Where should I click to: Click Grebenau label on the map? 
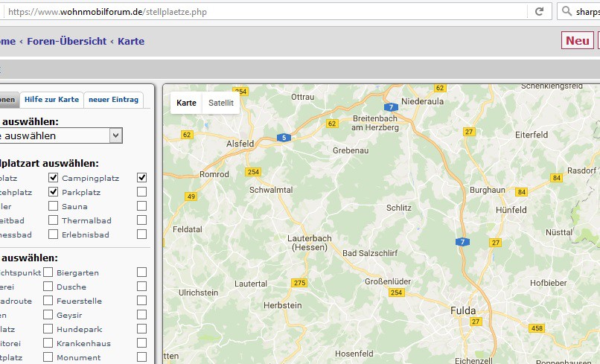351,150
